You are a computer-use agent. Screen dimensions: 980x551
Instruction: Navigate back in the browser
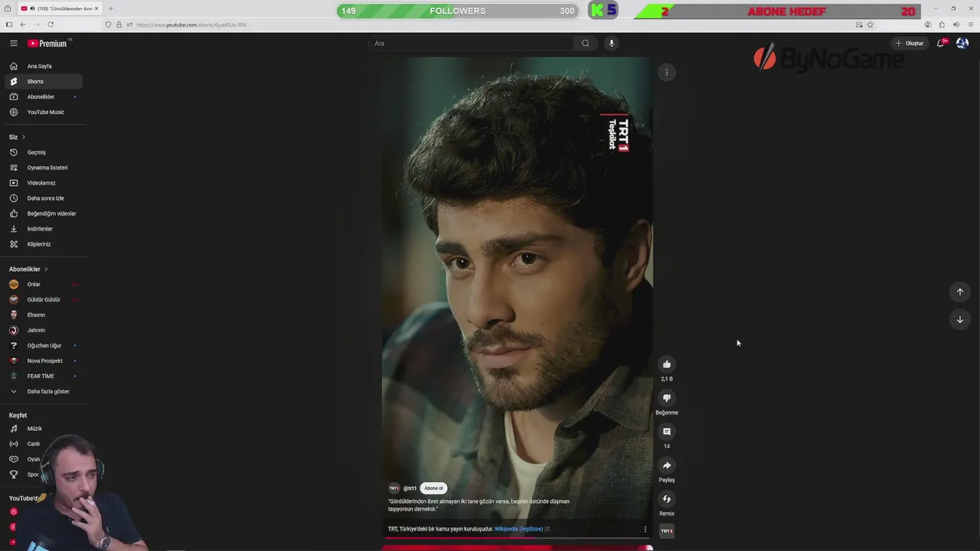(x=22, y=24)
